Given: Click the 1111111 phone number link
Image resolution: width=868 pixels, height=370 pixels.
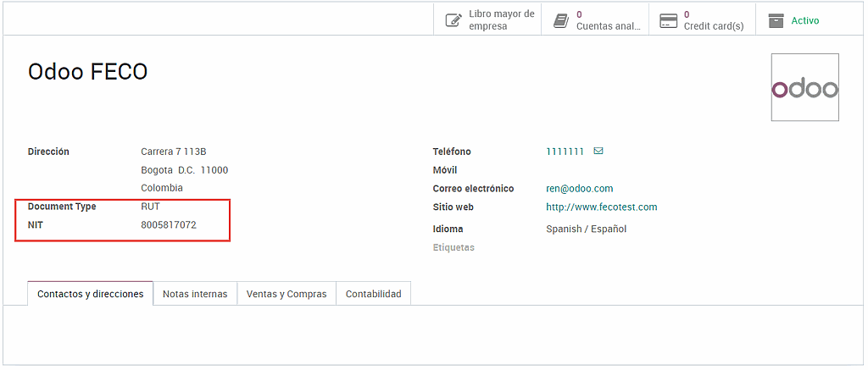Looking at the screenshot, I should 565,152.
